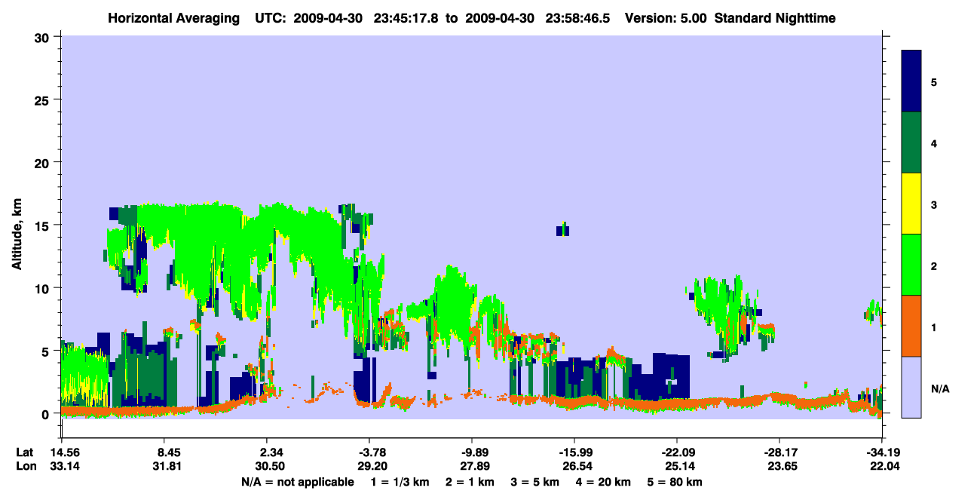Click the legend entry '5 = 80 km'
Screen dimensions: 980x503
676,482
